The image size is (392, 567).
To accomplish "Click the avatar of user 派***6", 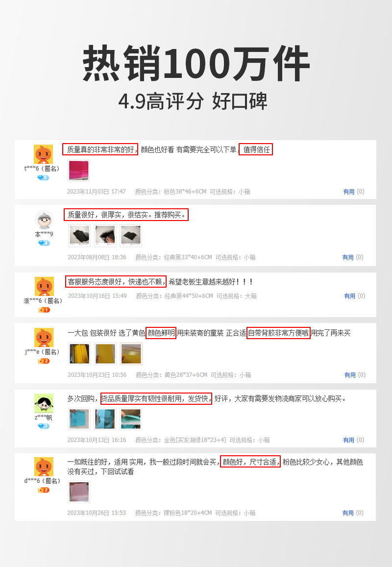I will (x=44, y=286).
